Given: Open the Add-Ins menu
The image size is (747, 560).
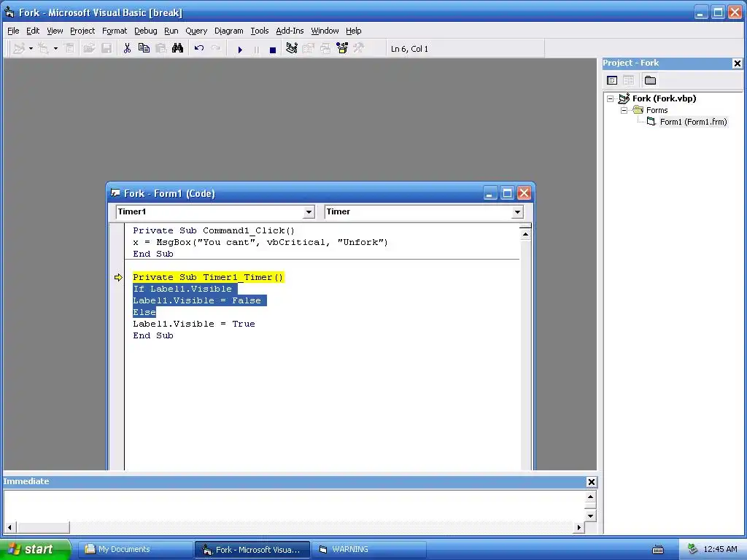Looking at the screenshot, I should [290, 31].
